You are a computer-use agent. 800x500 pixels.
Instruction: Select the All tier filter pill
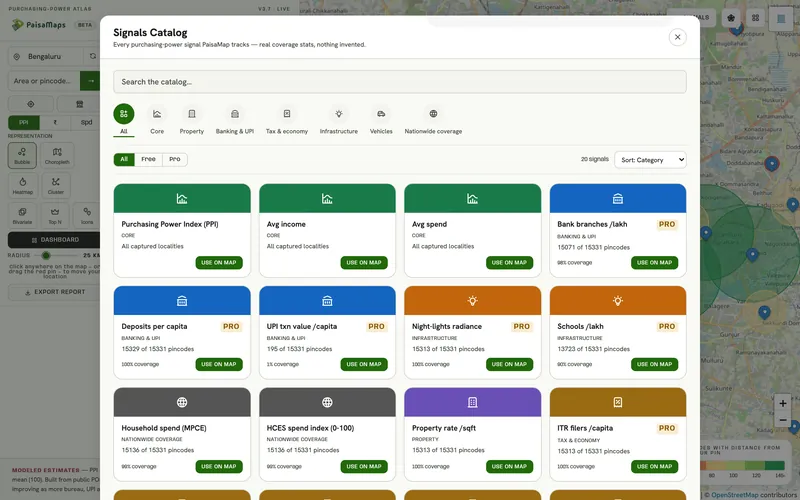click(x=124, y=159)
